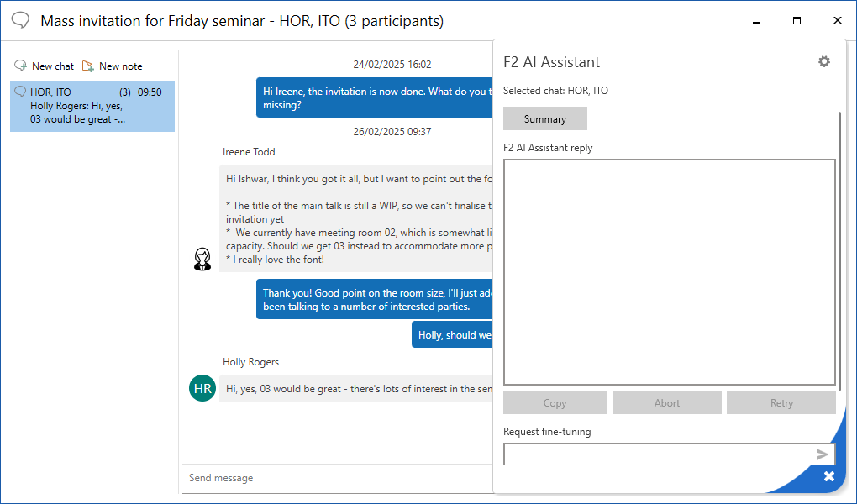The height and width of the screenshot is (504, 857).
Task: Click Holly Rogers HR avatar
Action: [x=202, y=388]
